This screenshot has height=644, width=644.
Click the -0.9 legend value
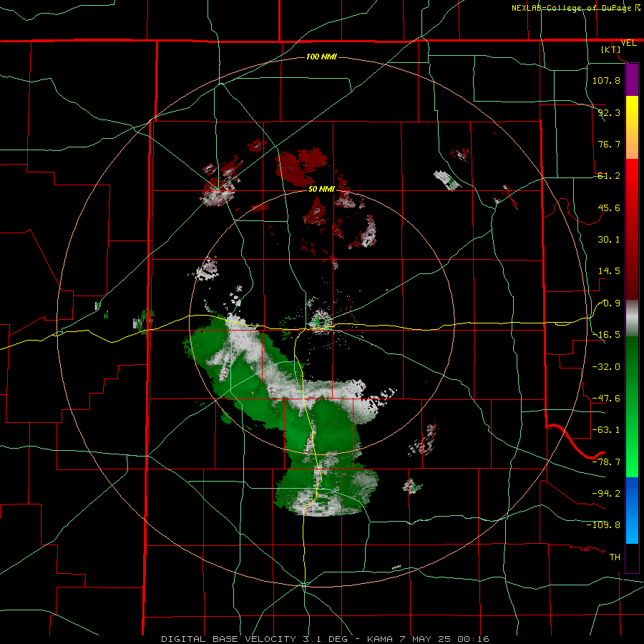tap(609, 303)
